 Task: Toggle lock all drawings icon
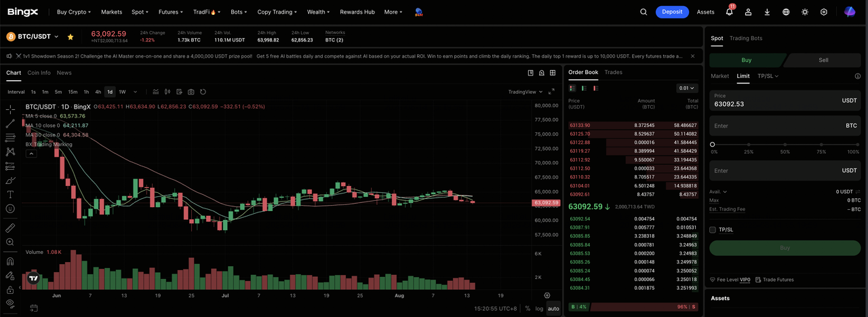point(10,290)
